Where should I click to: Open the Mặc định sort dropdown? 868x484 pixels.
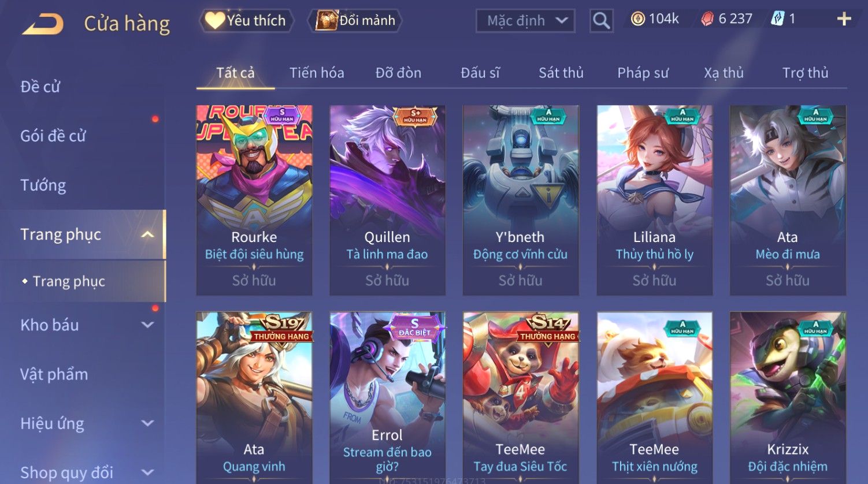point(525,21)
